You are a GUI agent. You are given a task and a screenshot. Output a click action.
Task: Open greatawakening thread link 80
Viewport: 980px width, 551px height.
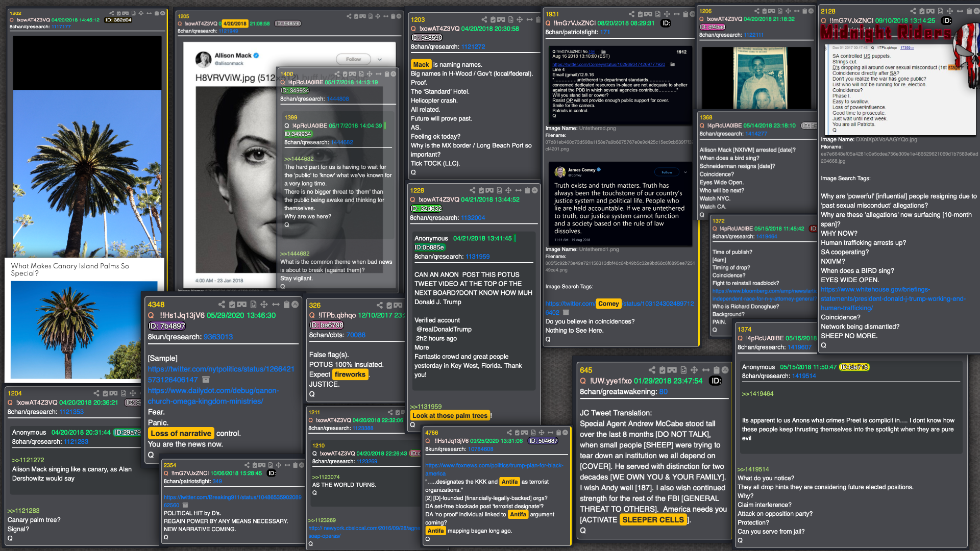point(663,392)
